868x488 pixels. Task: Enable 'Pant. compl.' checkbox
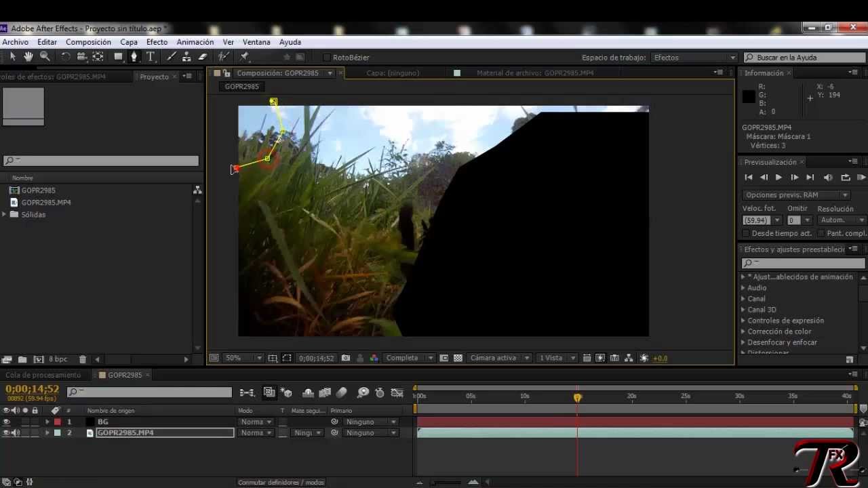pyautogui.click(x=821, y=233)
